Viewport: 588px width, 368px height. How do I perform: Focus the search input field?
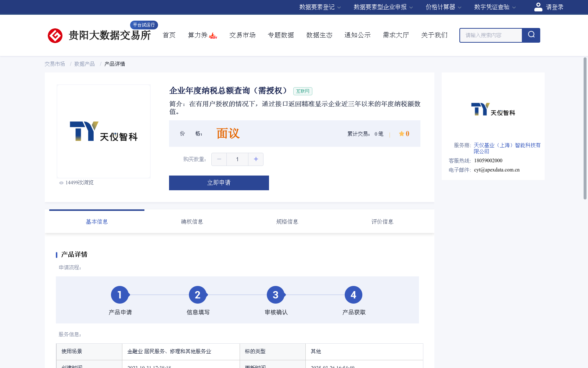coord(491,35)
